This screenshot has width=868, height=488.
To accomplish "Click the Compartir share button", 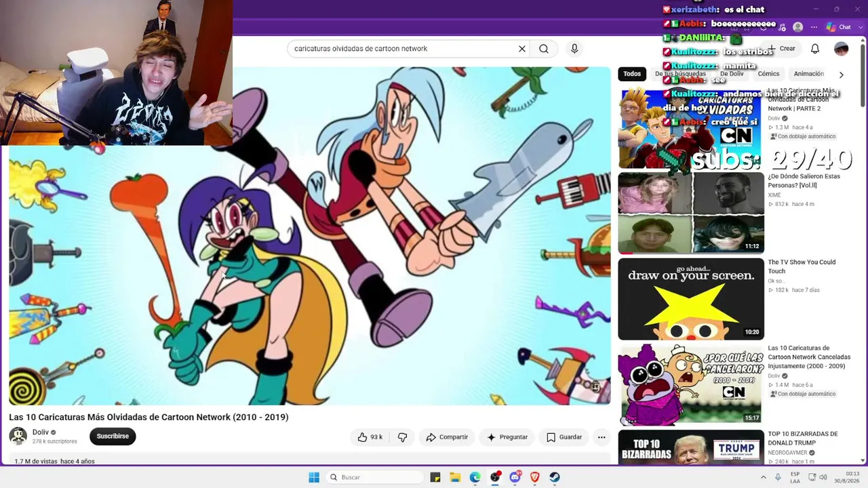I will pos(447,437).
